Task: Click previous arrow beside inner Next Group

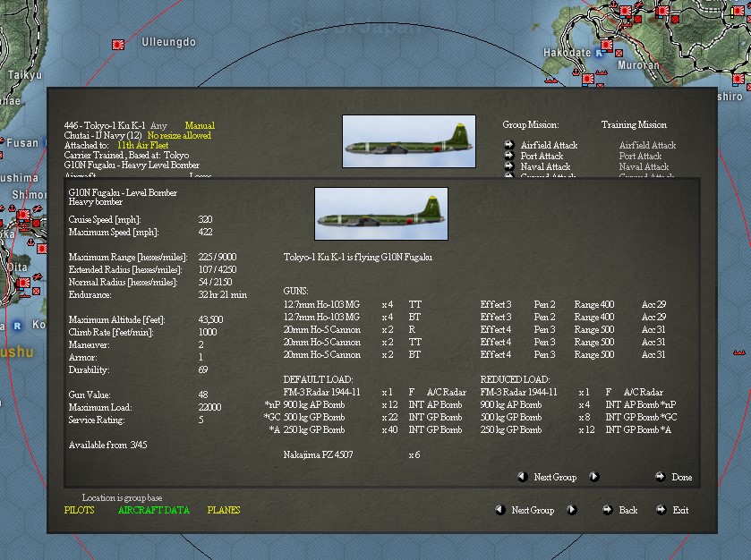Action: [x=523, y=477]
